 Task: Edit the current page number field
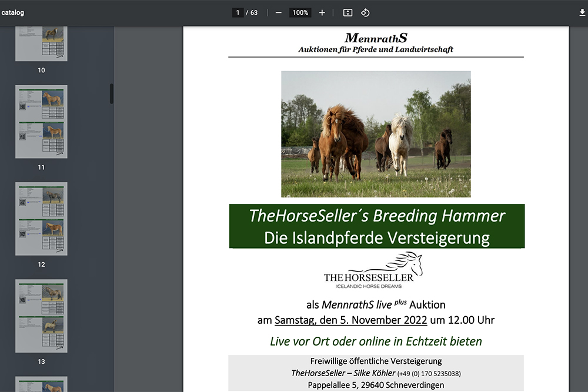tap(238, 13)
